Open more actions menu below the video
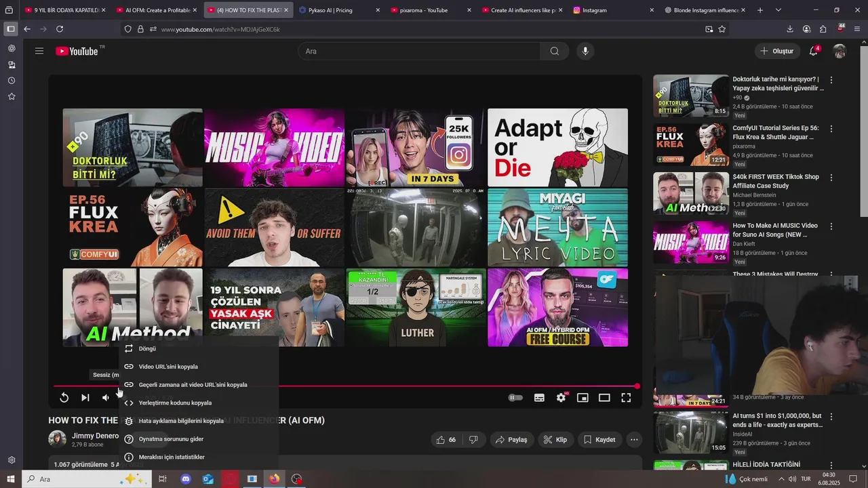 634,440
